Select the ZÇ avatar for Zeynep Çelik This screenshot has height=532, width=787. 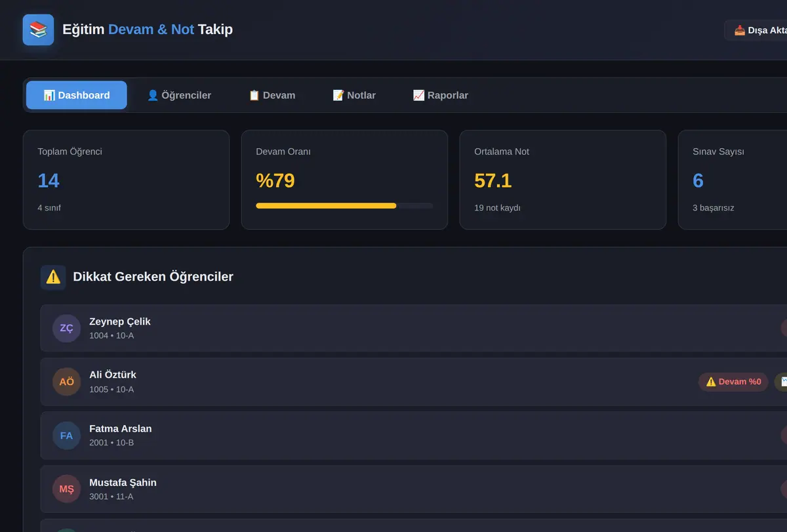point(66,328)
